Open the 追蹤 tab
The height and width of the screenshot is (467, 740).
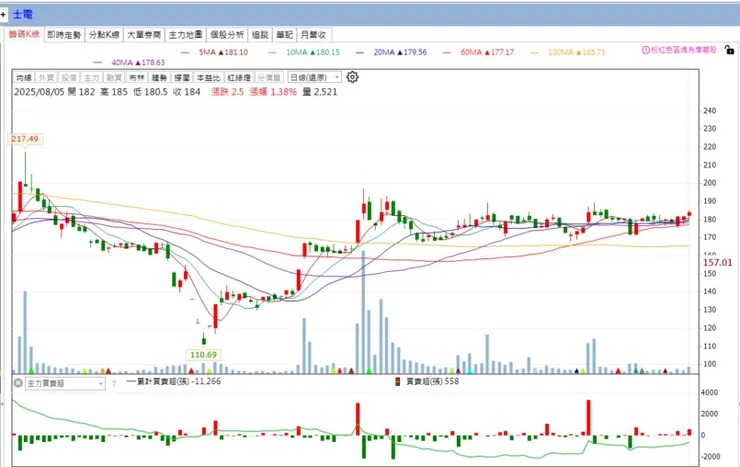coord(260,35)
